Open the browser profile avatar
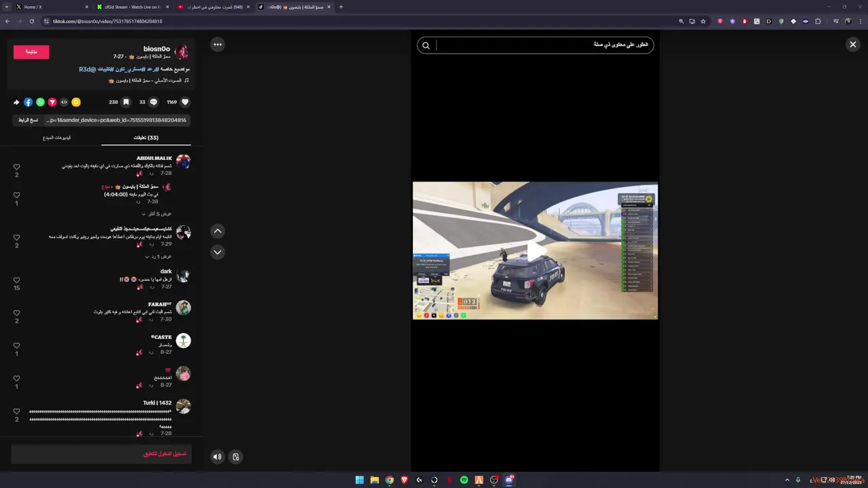This screenshot has height=488, width=868. pos(848,21)
